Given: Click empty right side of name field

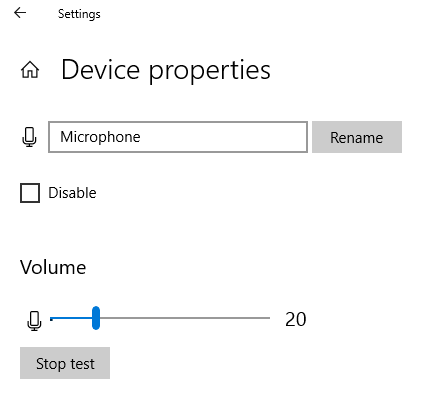Looking at the screenshot, I should click(x=227, y=137).
